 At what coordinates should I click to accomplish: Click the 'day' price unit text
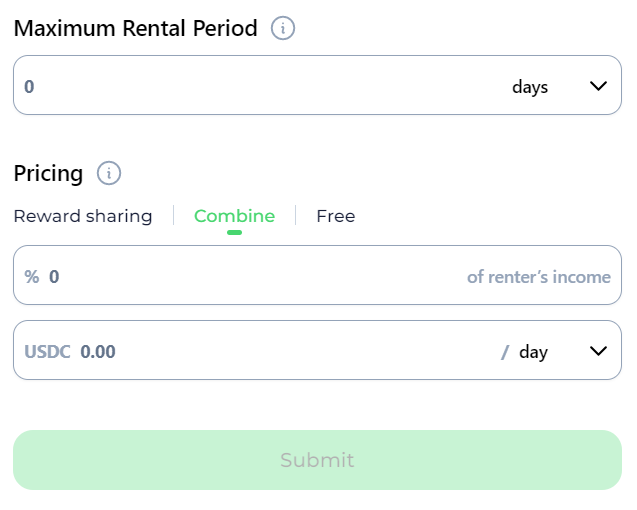pos(533,352)
